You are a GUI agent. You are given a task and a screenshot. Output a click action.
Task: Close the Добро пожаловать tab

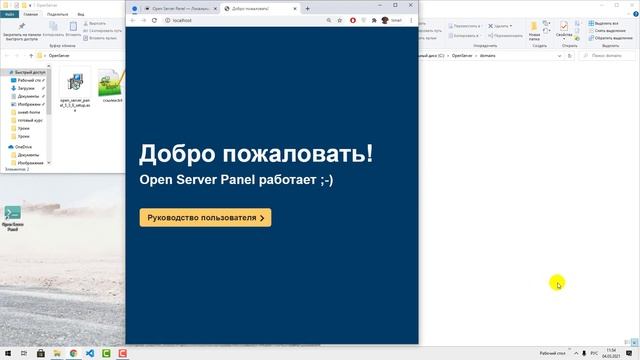click(295, 9)
